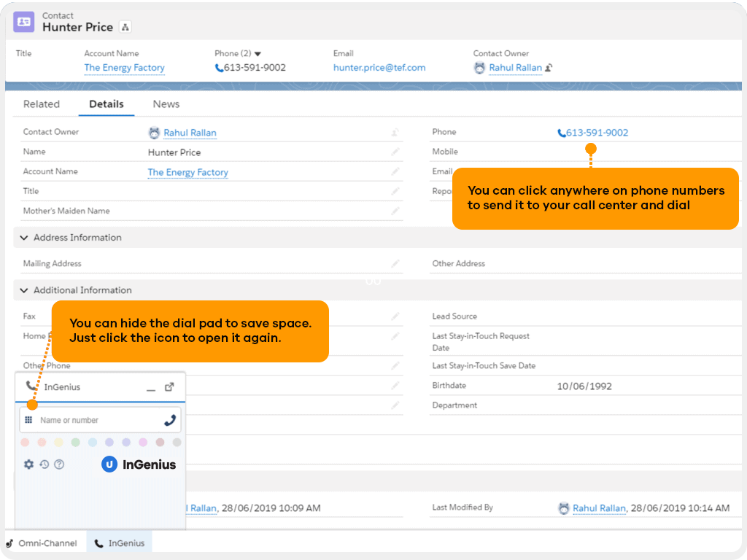This screenshot has width=747, height=560.
Task: Open Omni-Channel utility bar item
Action: coord(42,542)
